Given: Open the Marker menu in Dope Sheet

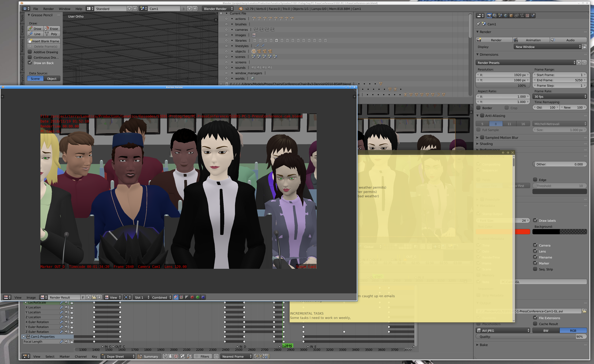Looking at the screenshot, I should (65, 357).
